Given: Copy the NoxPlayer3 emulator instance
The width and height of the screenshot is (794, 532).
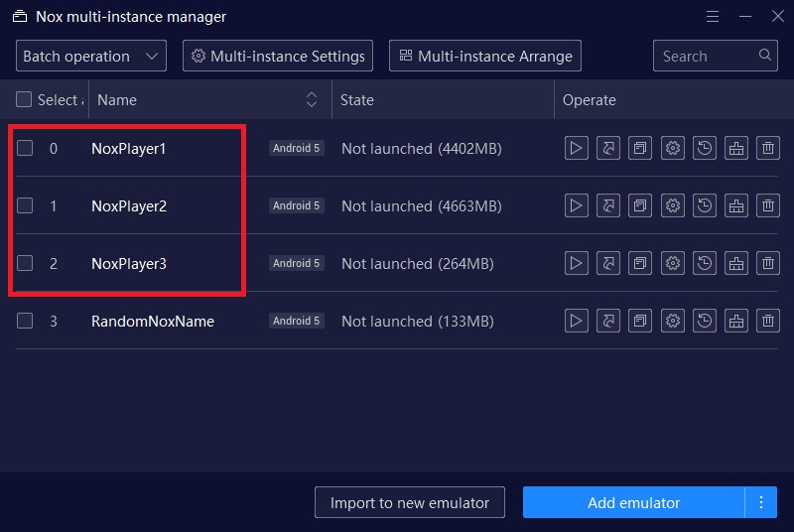Looking at the screenshot, I should click(x=640, y=264).
